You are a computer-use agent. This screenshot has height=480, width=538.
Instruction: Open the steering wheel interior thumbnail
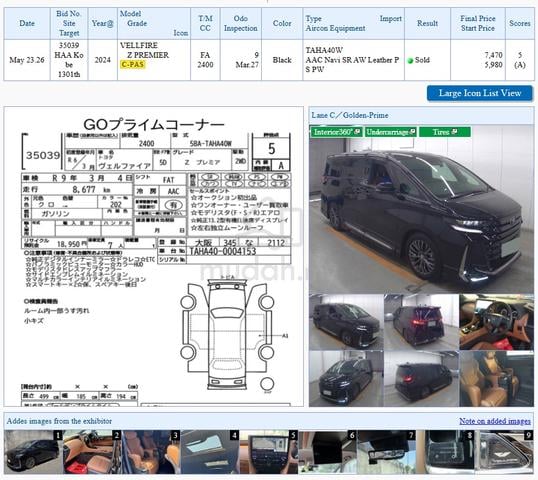tap(496, 322)
